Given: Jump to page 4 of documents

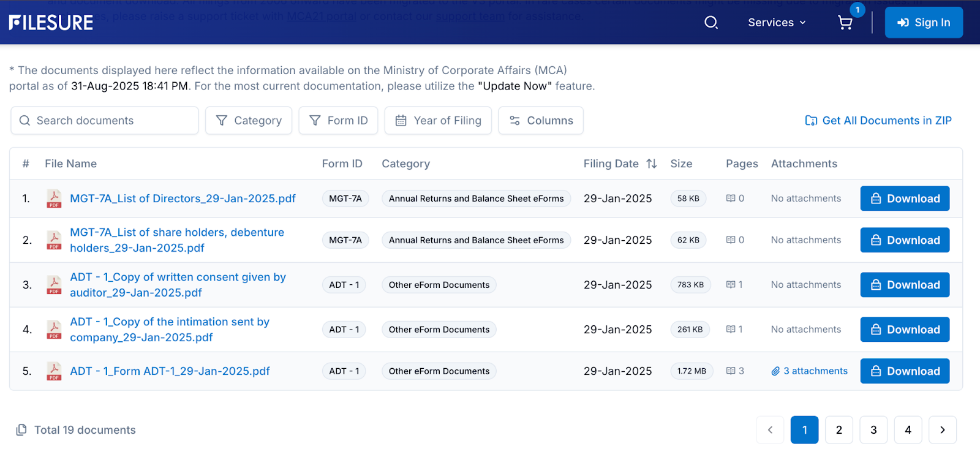Looking at the screenshot, I should pyautogui.click(x=908, y=430).
